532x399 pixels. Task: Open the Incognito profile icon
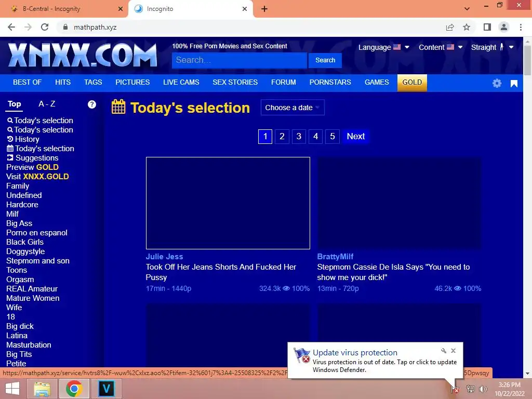pos(504,27)
